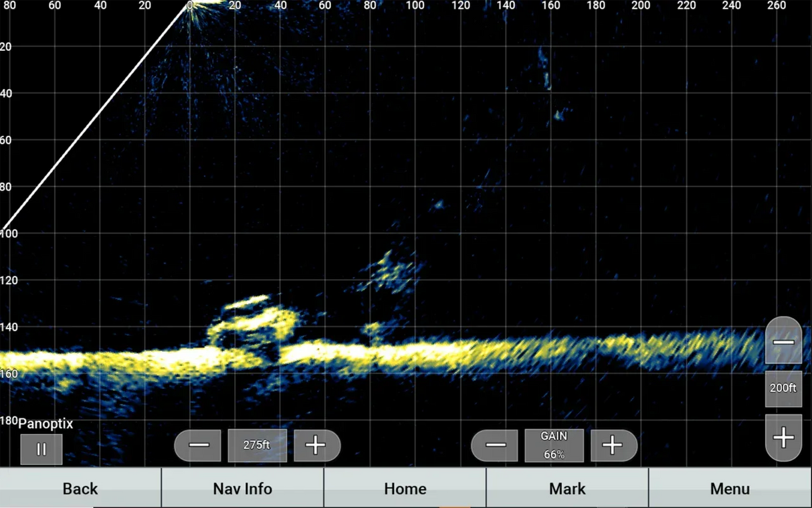Tap the 275ft range readout
Image resolution: width=812 pixels, height=508 pixels.
(x=258, y=445)
